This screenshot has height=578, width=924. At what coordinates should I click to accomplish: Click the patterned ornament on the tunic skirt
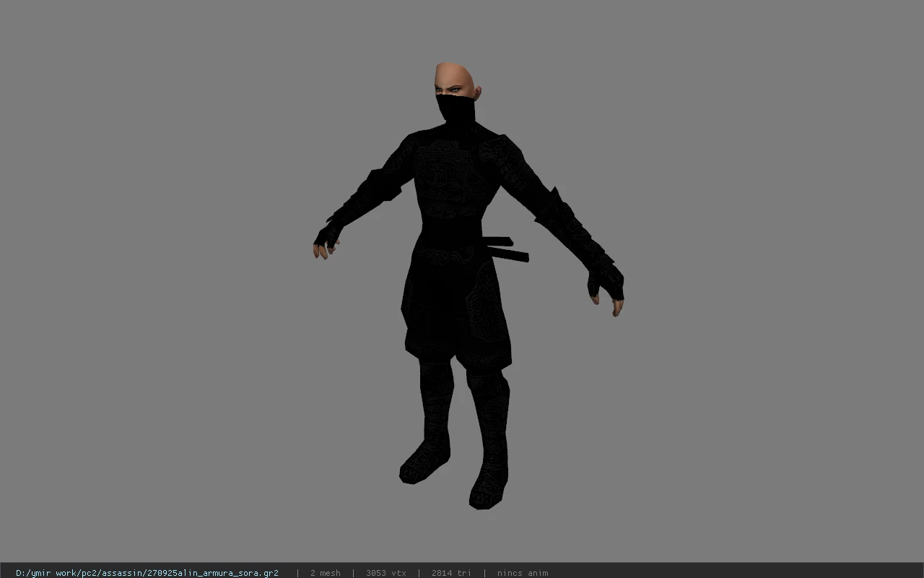point(484,309)
